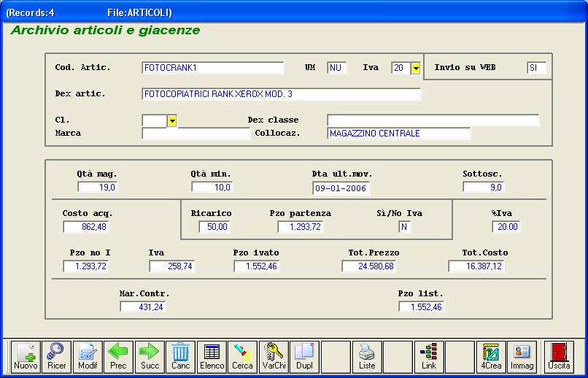Click the 'Invio su WEB' label

(x=465, y=68)
